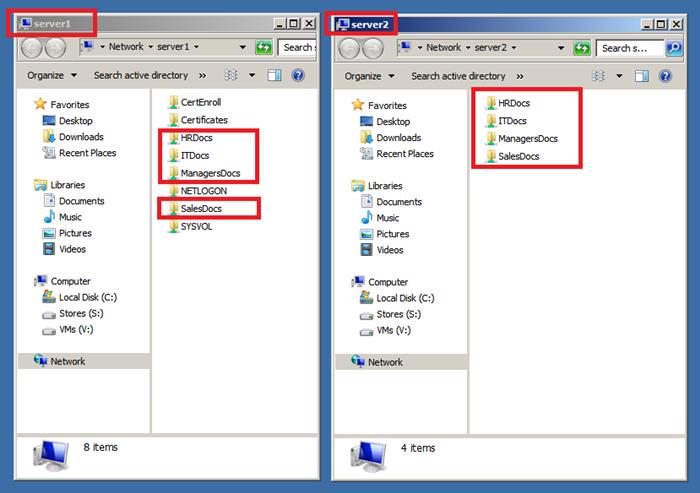Open ManagersDocs share in server2 window

tap(521, 139)
